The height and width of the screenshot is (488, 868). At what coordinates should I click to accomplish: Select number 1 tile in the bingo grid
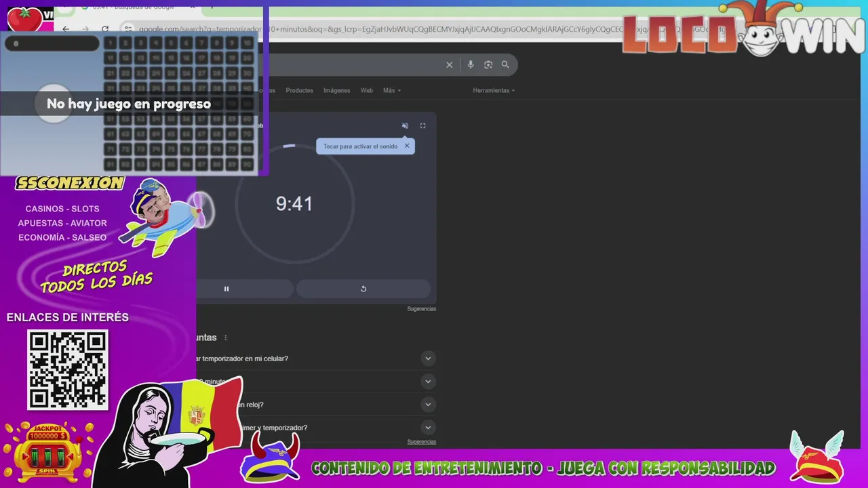[111, 43]
